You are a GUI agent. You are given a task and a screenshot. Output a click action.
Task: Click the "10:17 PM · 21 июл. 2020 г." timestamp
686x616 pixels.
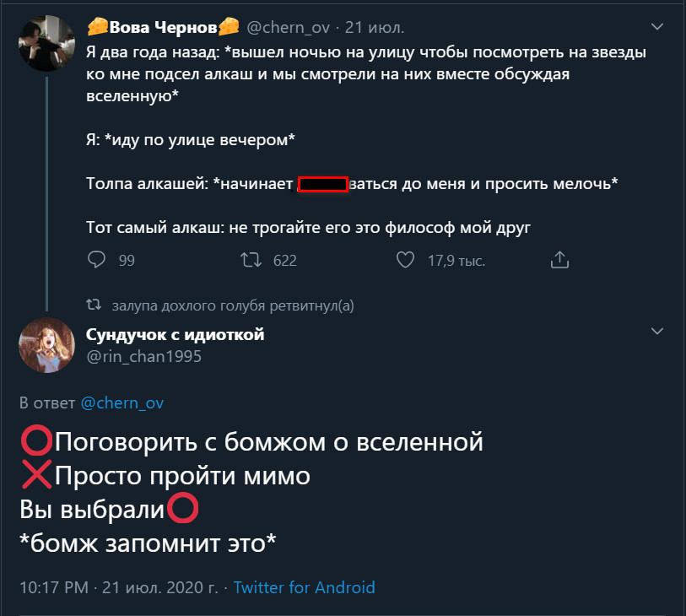pyautogui.click(x=118, y=587)
